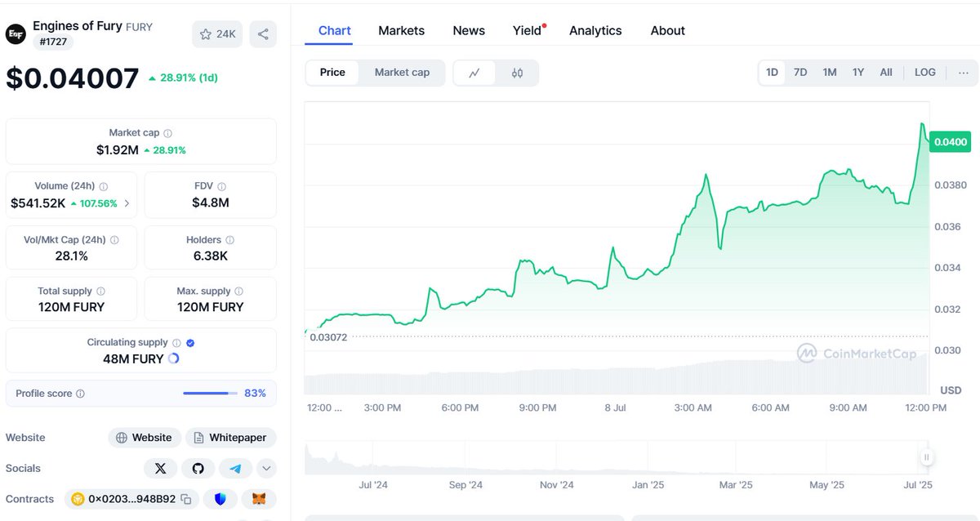The height and width of the screenshot is (521, 980).
Task: Click the $0.04007 price text
Action: [73, 78]
